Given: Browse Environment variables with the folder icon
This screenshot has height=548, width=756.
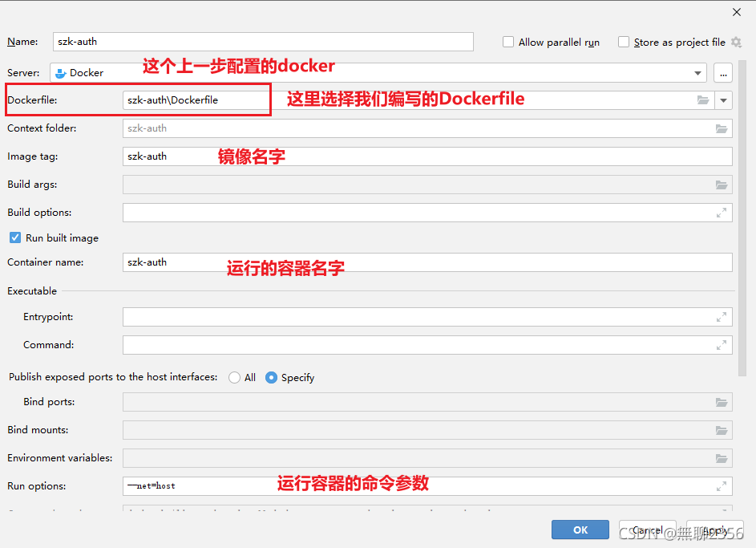Looking at the screenshot, I should click(x=722, y=458).
